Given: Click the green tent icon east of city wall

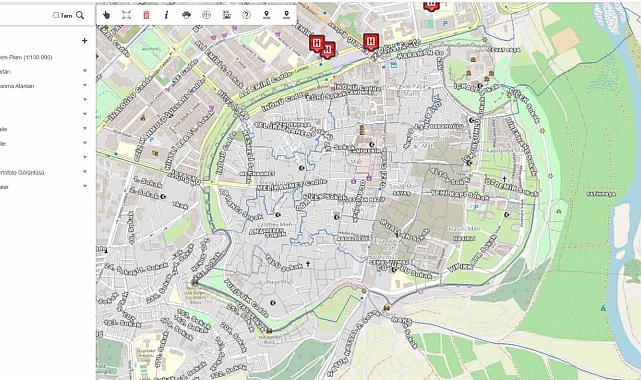Looking at the screenshot, I should coord(559,211).
